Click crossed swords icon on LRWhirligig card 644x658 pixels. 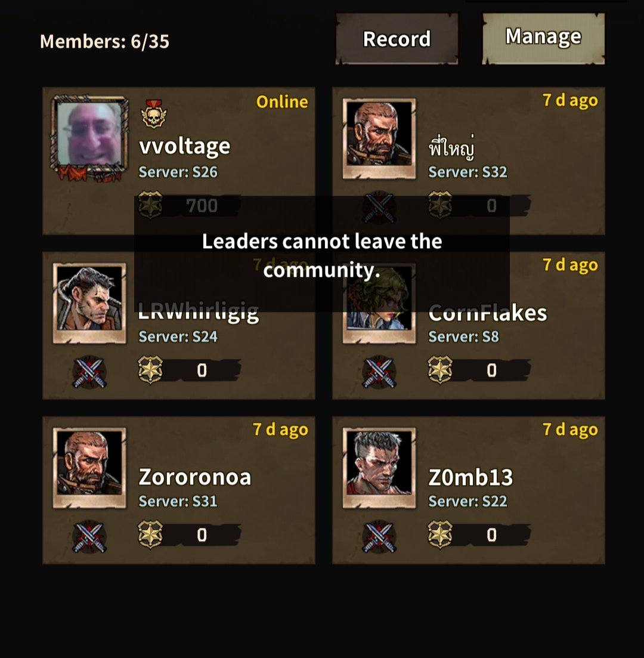click(x=89, y=372)
